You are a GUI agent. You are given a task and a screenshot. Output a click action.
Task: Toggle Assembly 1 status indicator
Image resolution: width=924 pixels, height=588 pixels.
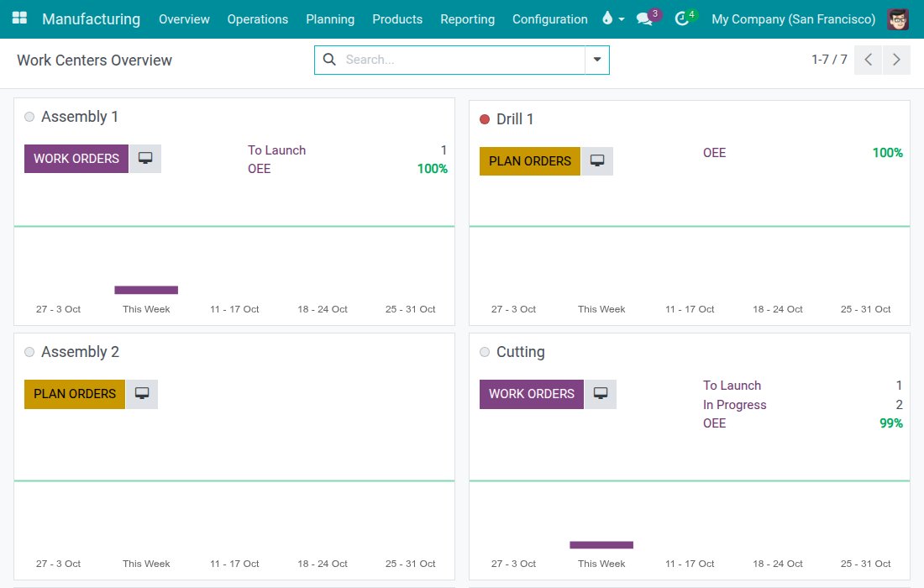tap(29, 117)
